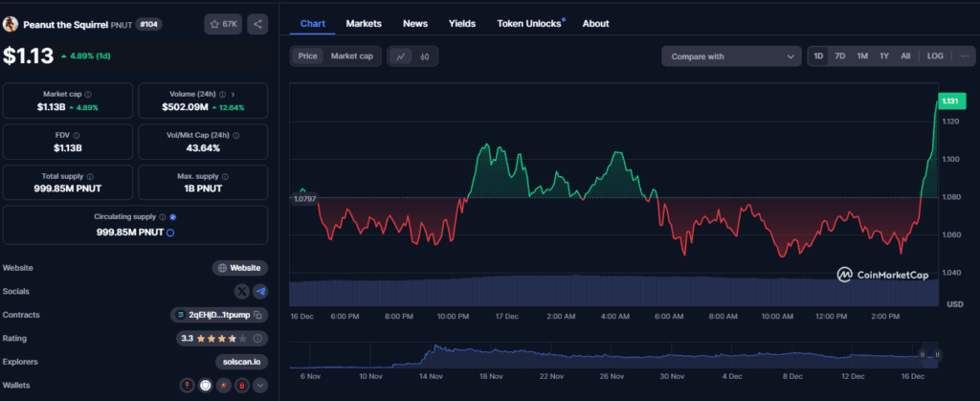Open Volume (24h) info icon
This screenshot has height=401, width=980.
(x=222, y=95)
